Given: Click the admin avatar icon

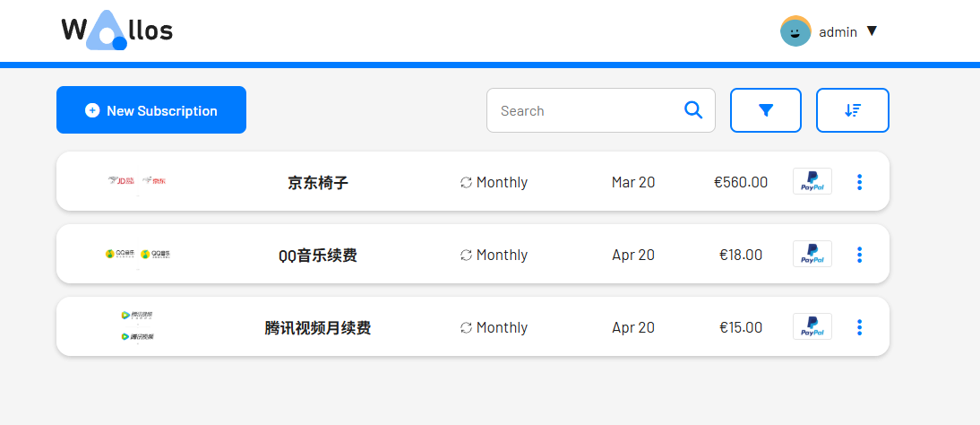Looking at the screenshot, I should click(x=795, y=31).
